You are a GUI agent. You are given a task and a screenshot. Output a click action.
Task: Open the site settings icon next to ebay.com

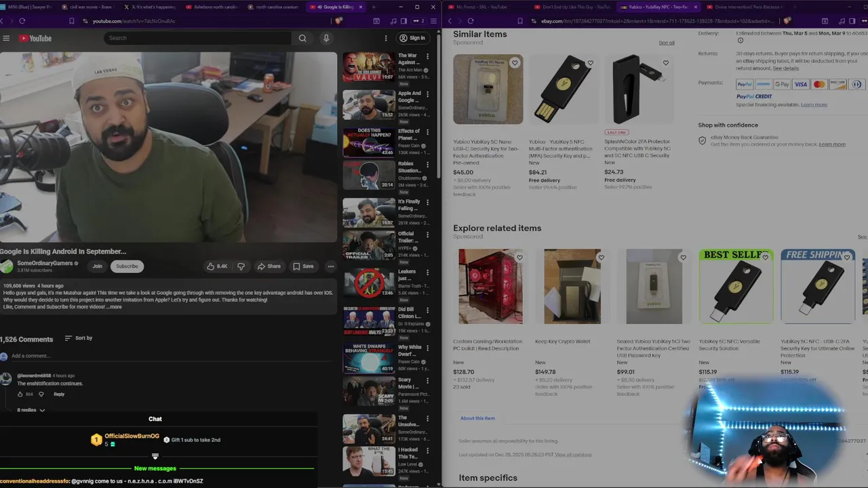[x=534, y=21]
